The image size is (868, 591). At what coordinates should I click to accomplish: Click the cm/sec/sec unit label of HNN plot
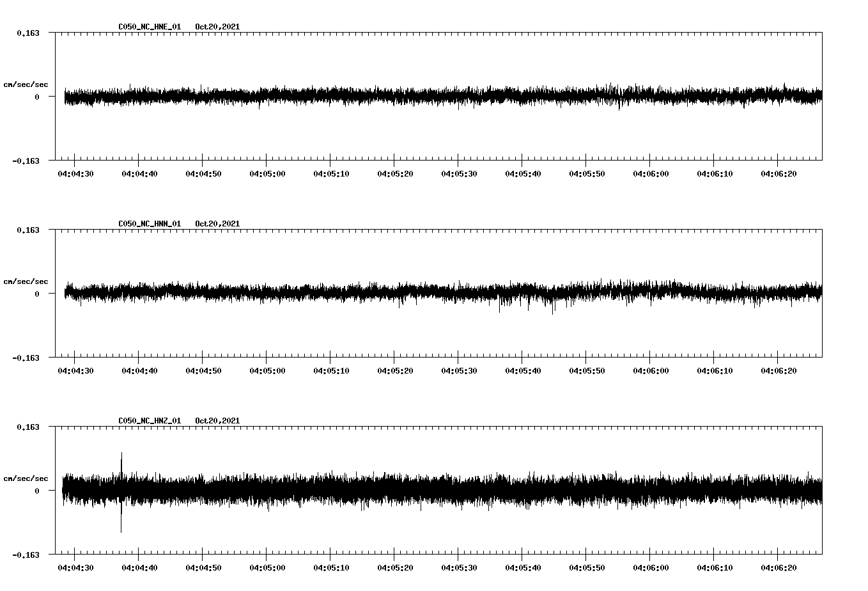(x=26, y=281)
